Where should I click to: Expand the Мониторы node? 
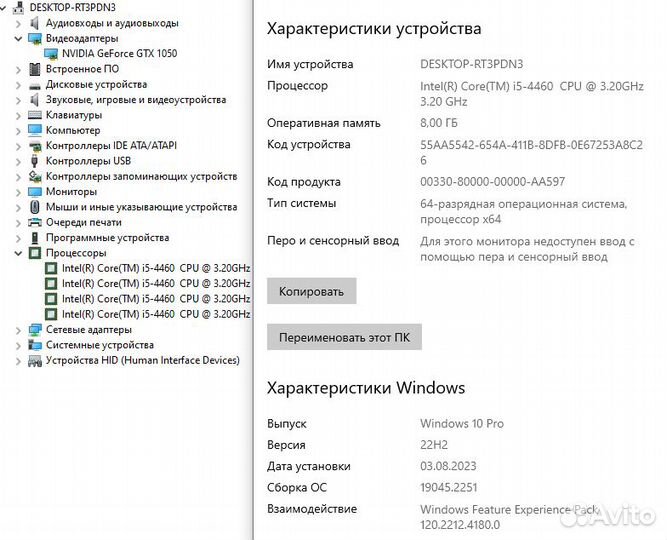click(18, 192)
